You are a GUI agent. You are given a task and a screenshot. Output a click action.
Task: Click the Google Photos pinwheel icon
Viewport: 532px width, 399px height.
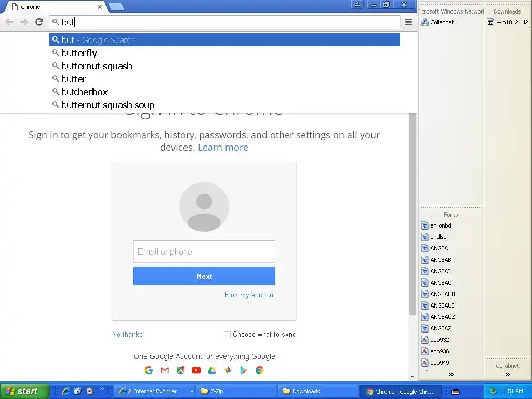pos(228,370)
